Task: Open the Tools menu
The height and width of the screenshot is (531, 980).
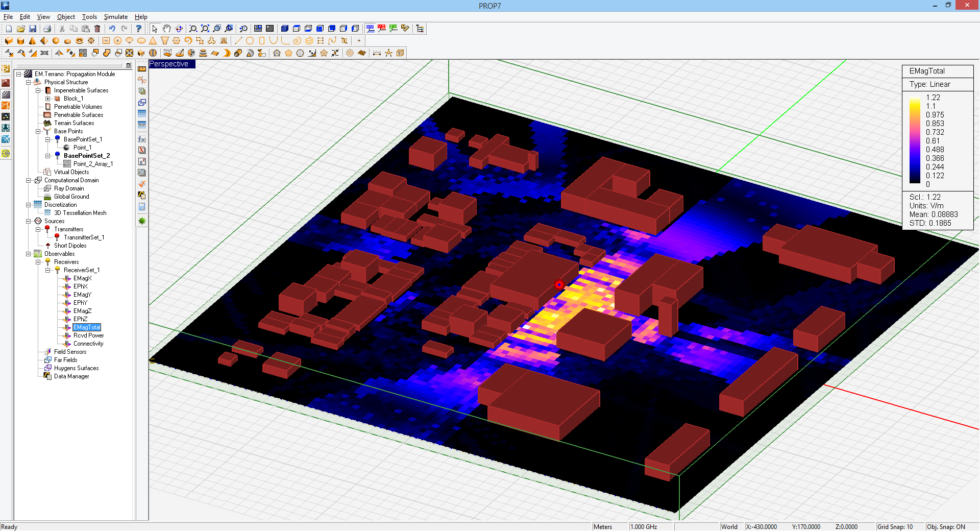Action: click(89, 17)
